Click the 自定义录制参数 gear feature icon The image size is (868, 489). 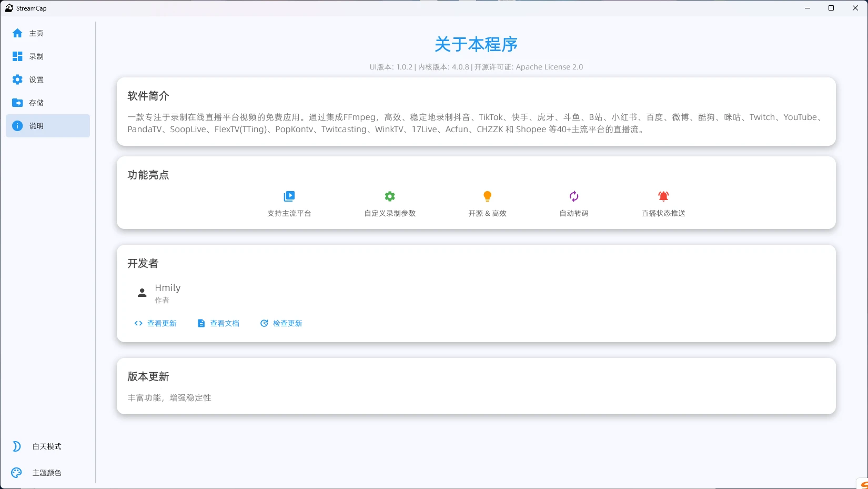[389, 196]
